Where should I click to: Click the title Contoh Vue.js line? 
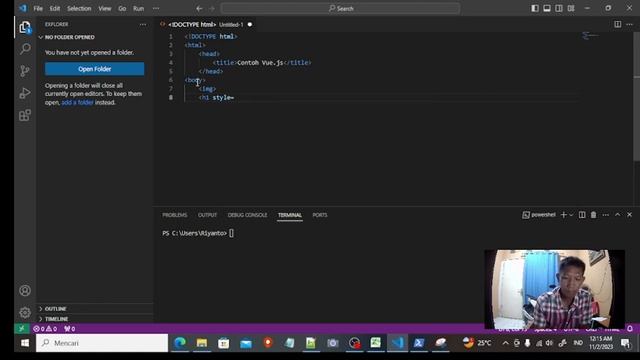coord(262,62)
